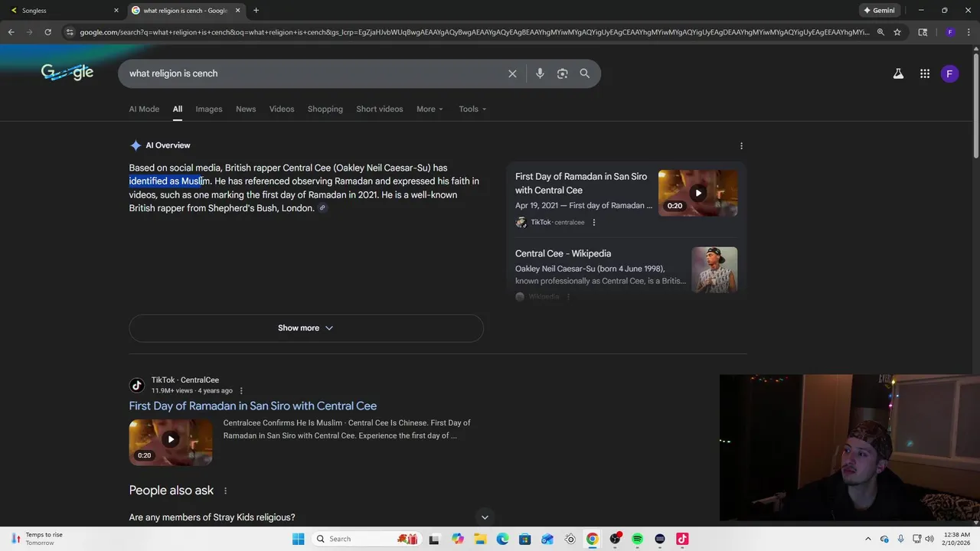Image resolution: width=980 pixels, height=551 pixels.
Task: Open the Chrome three-dot menu
Action: point(969,32)
